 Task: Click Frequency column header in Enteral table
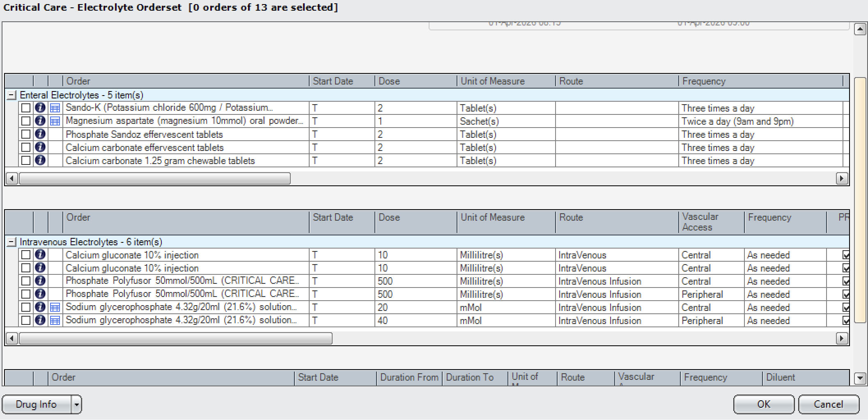pos(760,81)
